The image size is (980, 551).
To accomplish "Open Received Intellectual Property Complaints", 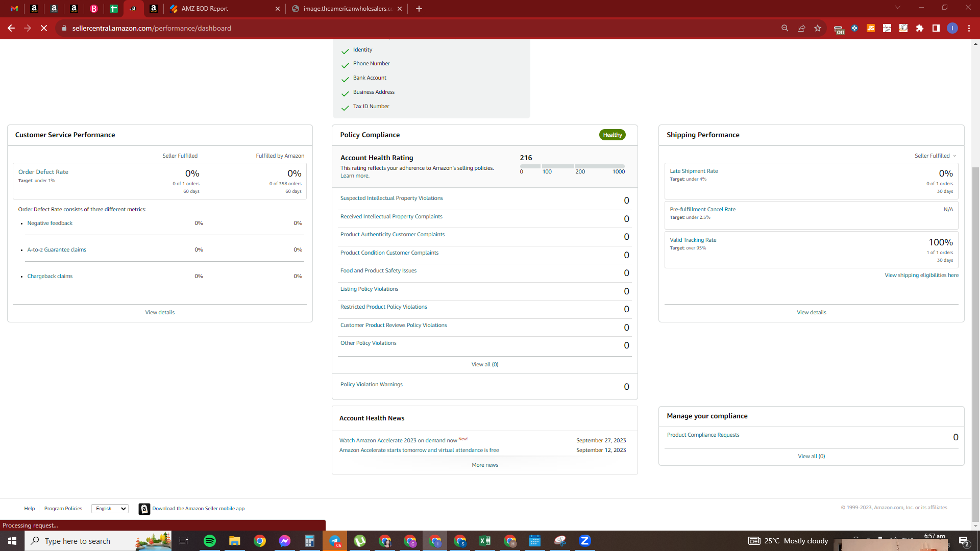I will (391, 216).
